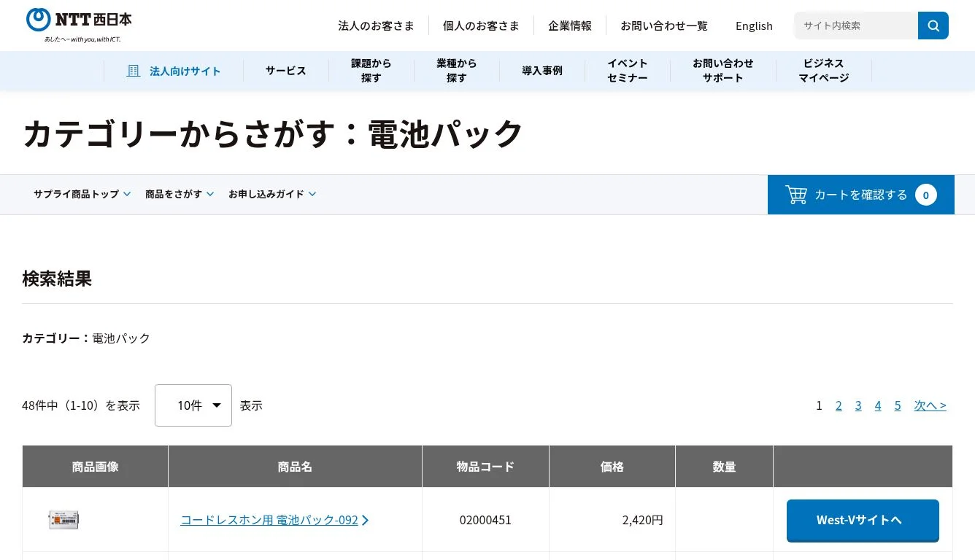Open the イベント セミナー menu item
975x560 pixels.
(x=628, y=71)
